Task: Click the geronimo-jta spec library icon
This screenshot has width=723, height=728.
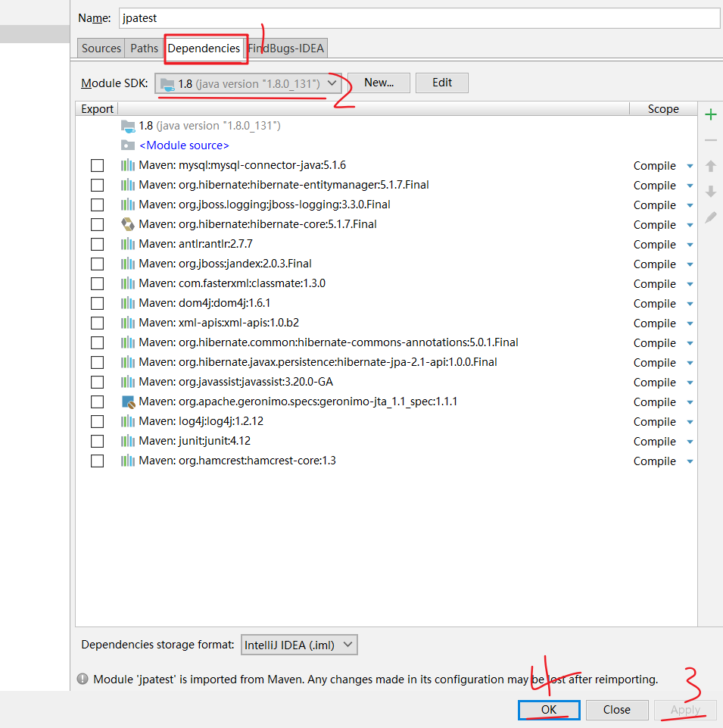Action: pos(128,401)
